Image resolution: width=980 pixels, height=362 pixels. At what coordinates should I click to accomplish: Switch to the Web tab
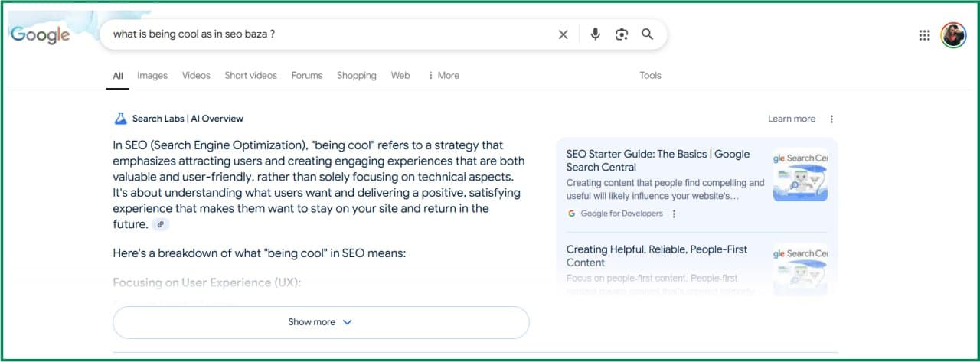(x=400, y=75)
